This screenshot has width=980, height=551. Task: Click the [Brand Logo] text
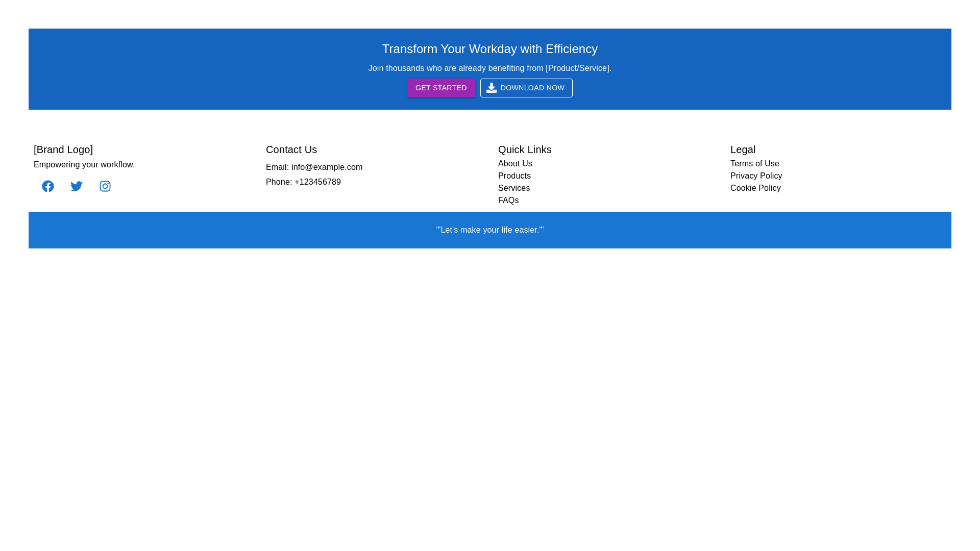[x=63, y=149]
